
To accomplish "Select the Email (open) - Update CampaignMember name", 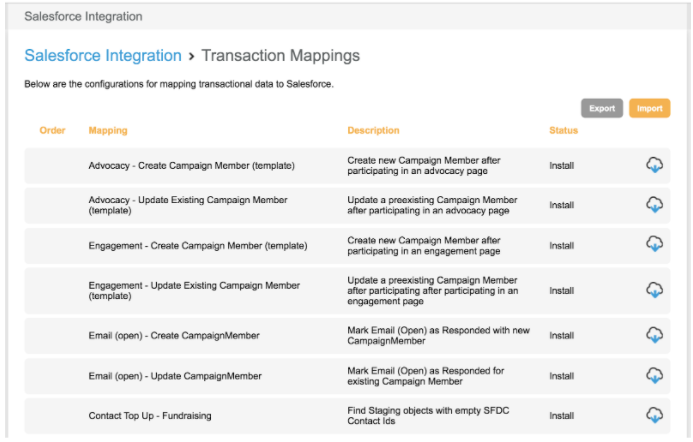I will pyautogui.click(x=175, y=376).
